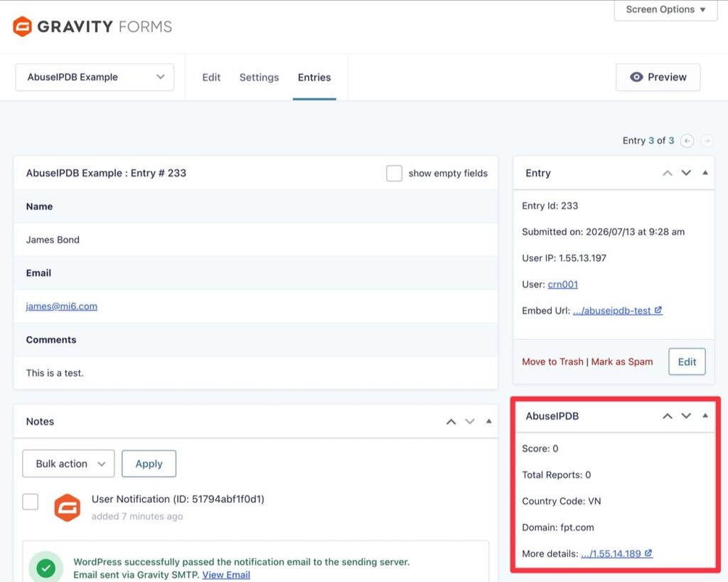
Task: Click Mark as Spam
Action: coord(621,362)
